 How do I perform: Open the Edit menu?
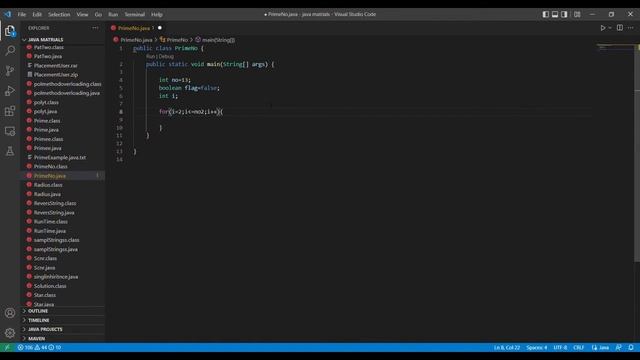(37, 14)
